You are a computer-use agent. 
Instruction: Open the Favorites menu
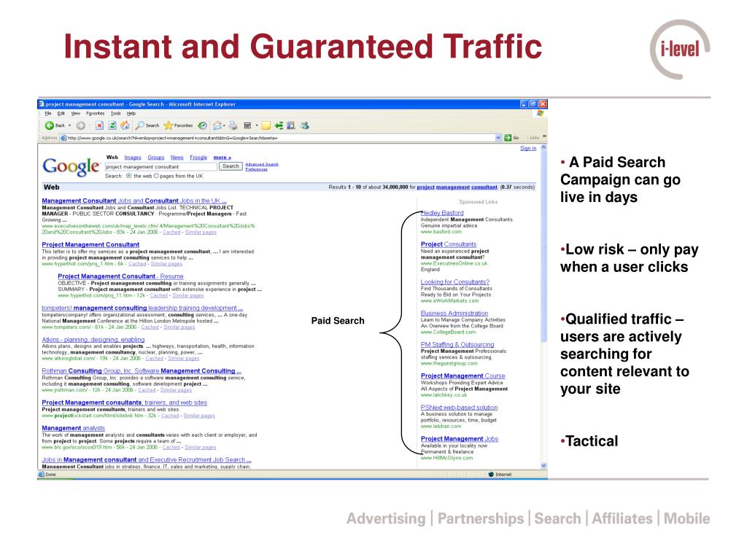point(96,114)
